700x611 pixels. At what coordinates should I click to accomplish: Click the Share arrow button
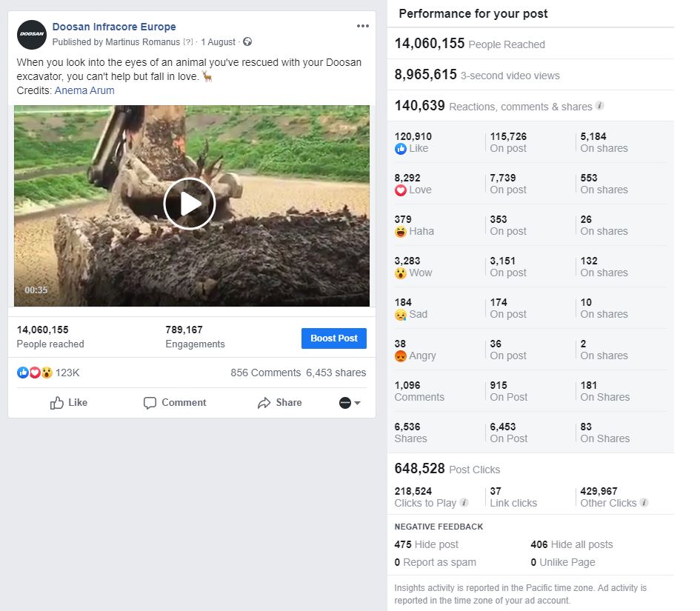280,403
